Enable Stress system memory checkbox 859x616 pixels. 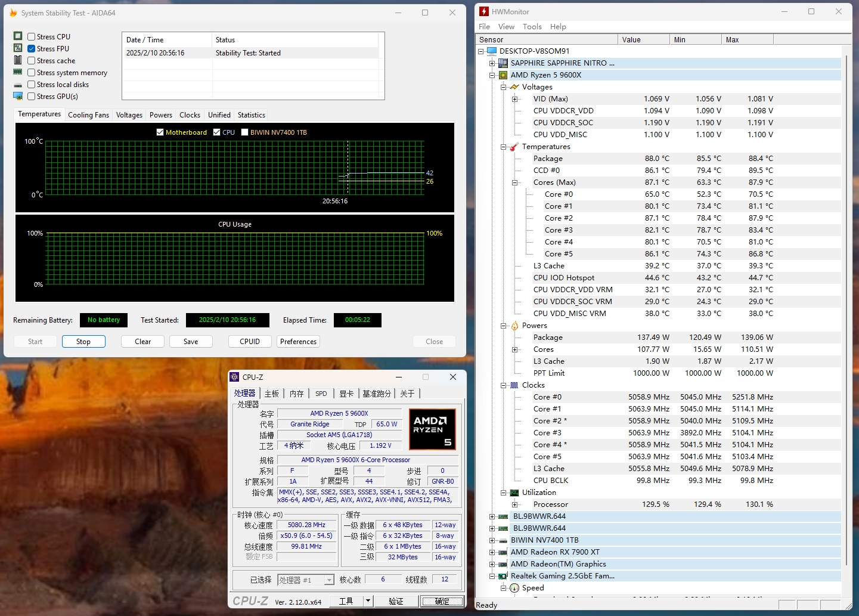[31, 72]
